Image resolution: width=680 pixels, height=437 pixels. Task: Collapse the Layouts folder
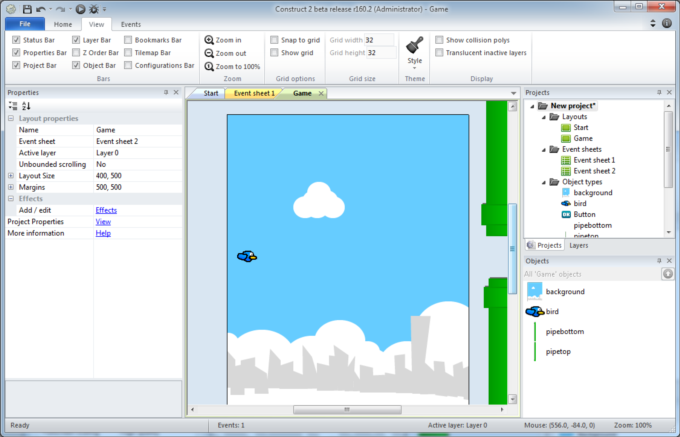[543, 117]
